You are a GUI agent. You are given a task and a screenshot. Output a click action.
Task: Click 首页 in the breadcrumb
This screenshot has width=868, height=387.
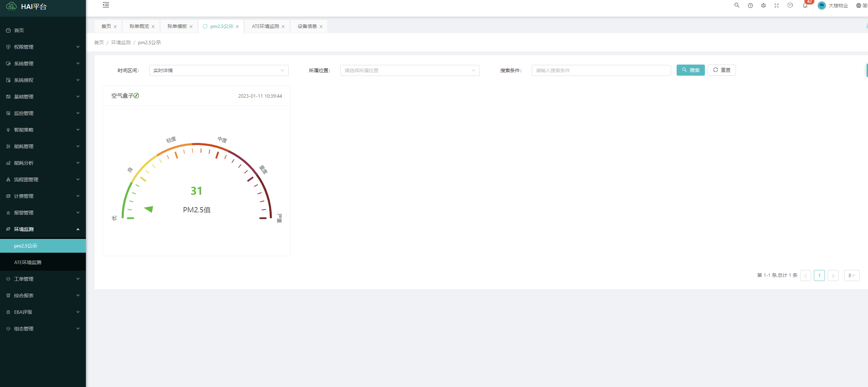click(99, 42)
